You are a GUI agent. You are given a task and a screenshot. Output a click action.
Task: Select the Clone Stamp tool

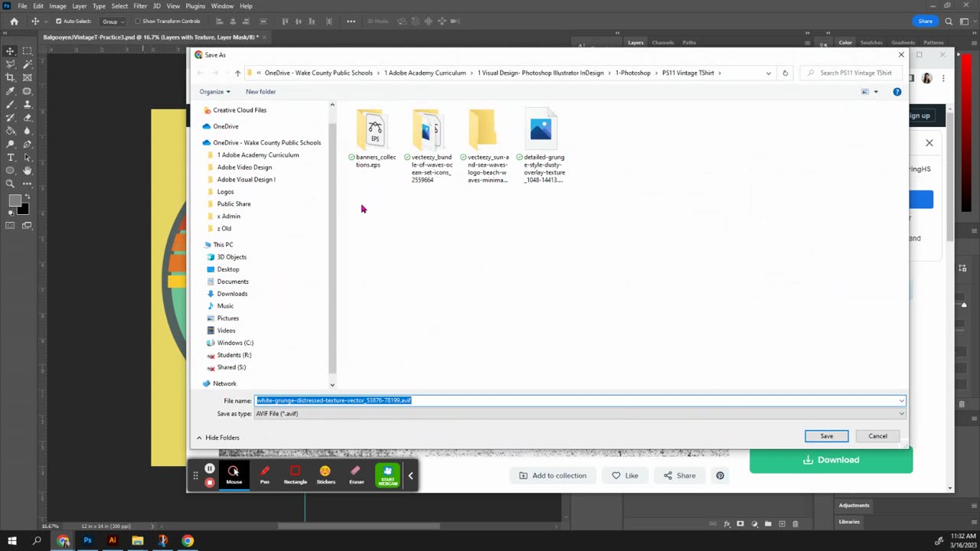[27, 104]
